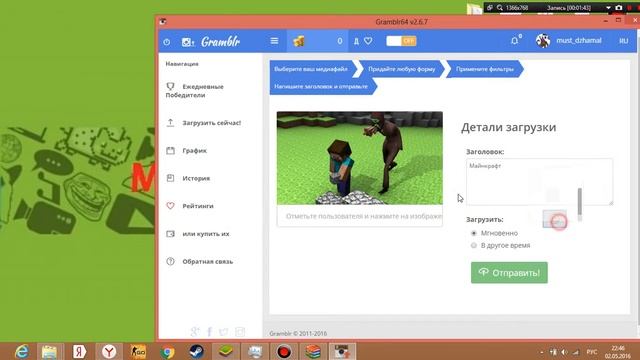Open Steam from the taskbar
The width and height of the screenshot is (640, 360).
click(196, 351)
